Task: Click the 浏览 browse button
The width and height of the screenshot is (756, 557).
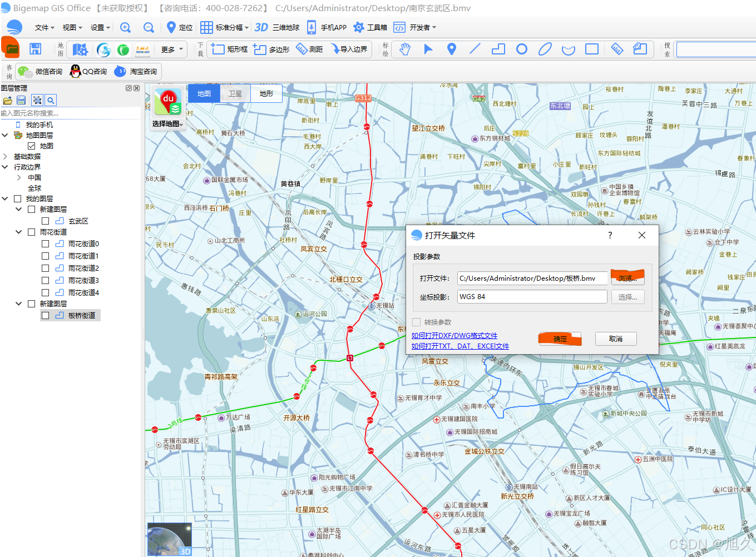Action: [x=627, y=278]
